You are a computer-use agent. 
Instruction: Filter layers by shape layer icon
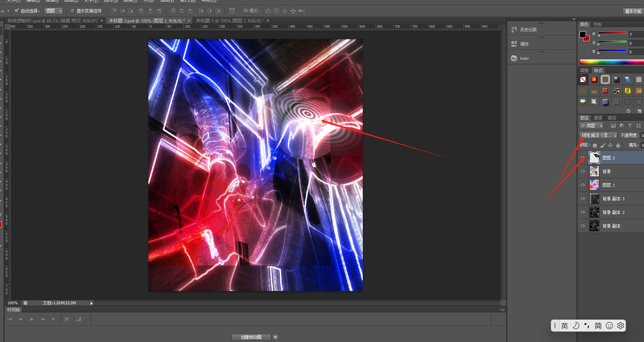639,125
